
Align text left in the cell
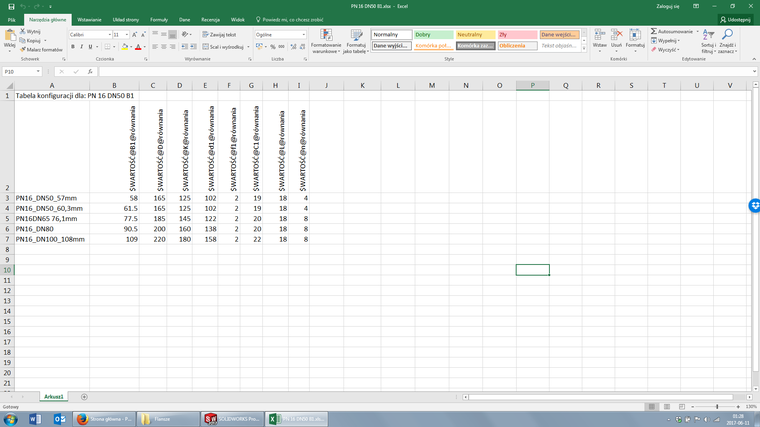coord(155,47)
